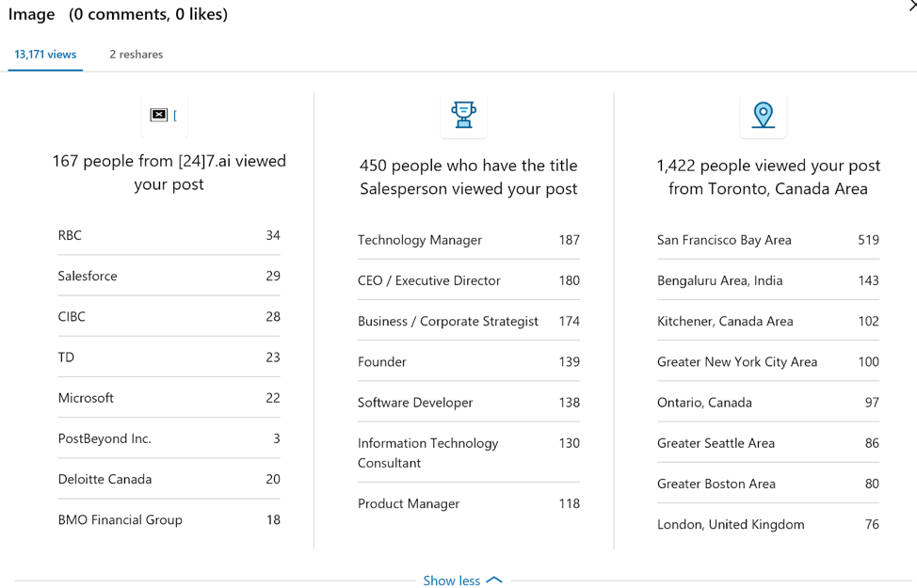Click the London, United Kingdom entry
The height and width of the screenshot is (588, 917).
click(x=768, y=524)
